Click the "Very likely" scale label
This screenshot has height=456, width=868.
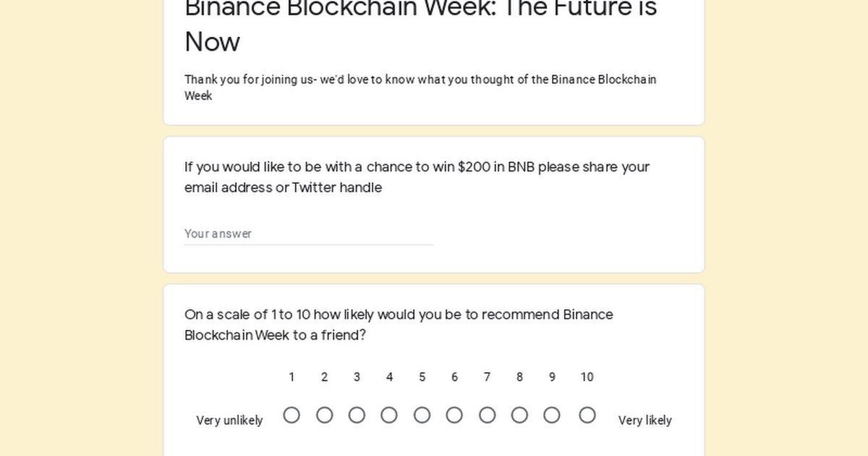pyautogui.click(x=644, y=421)
